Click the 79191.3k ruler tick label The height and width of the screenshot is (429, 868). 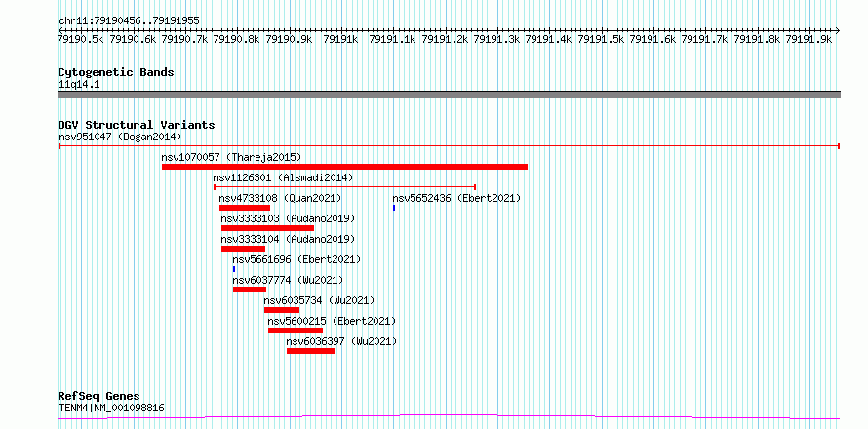pos(497,39)
